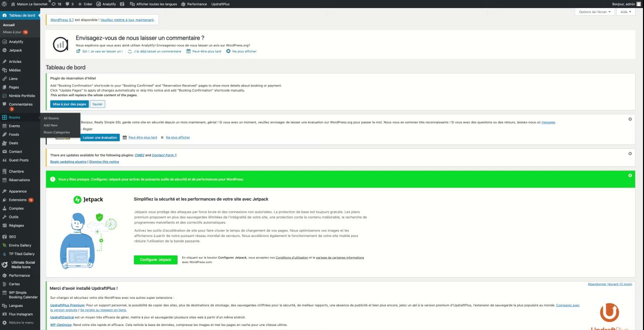This screenshot has height=330, width=644.
Task: Open the Contact envelope icon in the sidebar
Action: 5,151
